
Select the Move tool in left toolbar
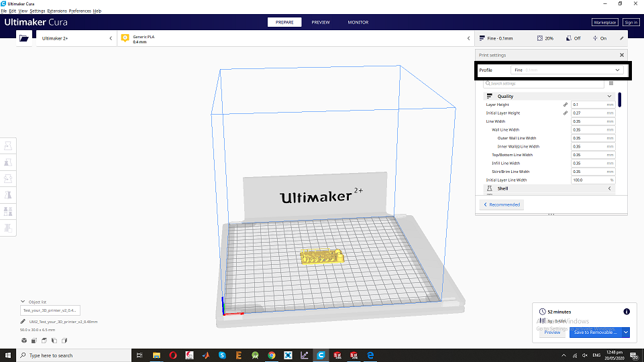pos(8,145)
